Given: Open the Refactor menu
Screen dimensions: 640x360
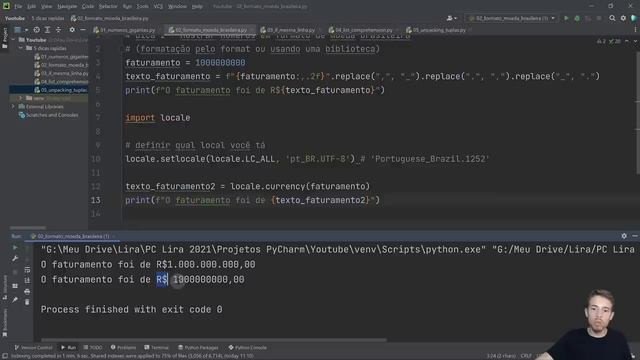Looking at the screenshot, I should click(x=108, y=6).
